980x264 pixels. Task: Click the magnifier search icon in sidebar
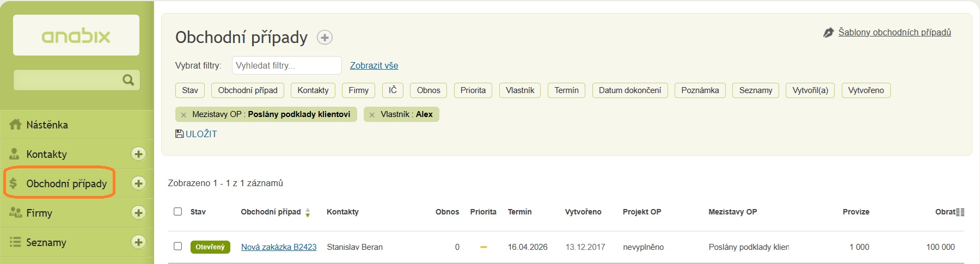(x=128, y=80)
